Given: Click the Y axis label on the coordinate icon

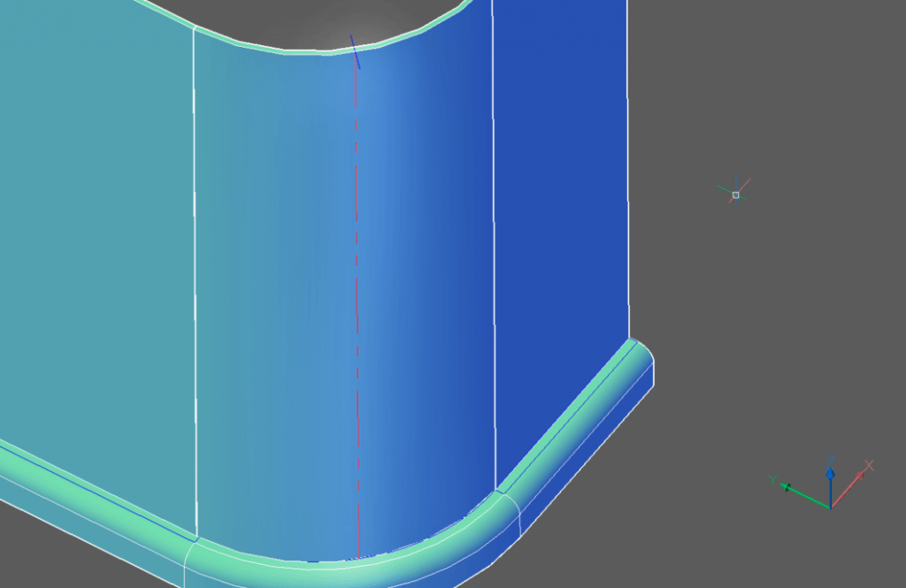Looking at the screenshot, I should [772, 479].
